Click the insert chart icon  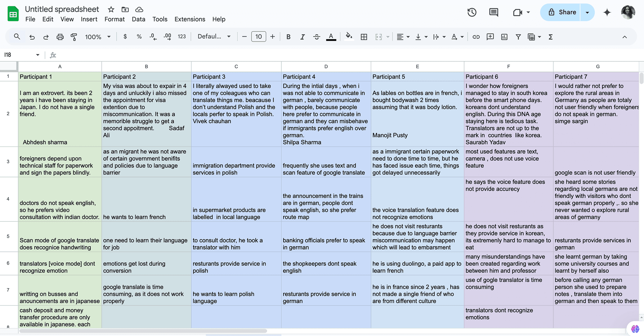point(504,37)
